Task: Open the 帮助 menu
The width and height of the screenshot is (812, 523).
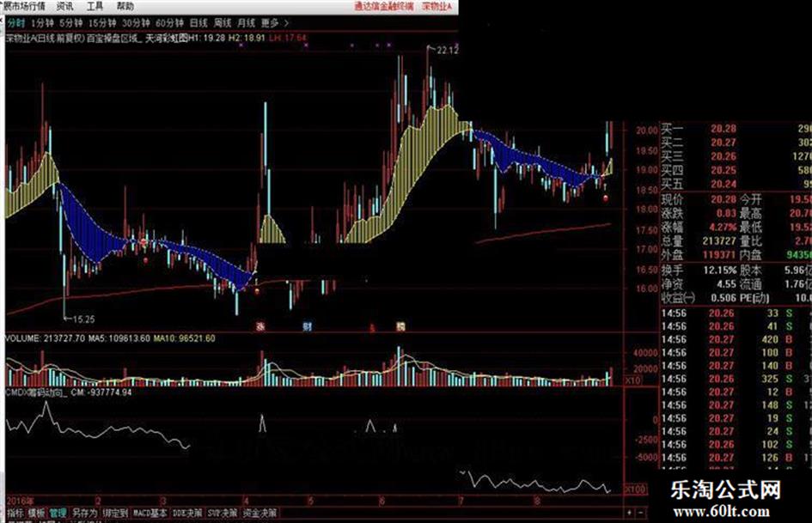Action: 125,6
